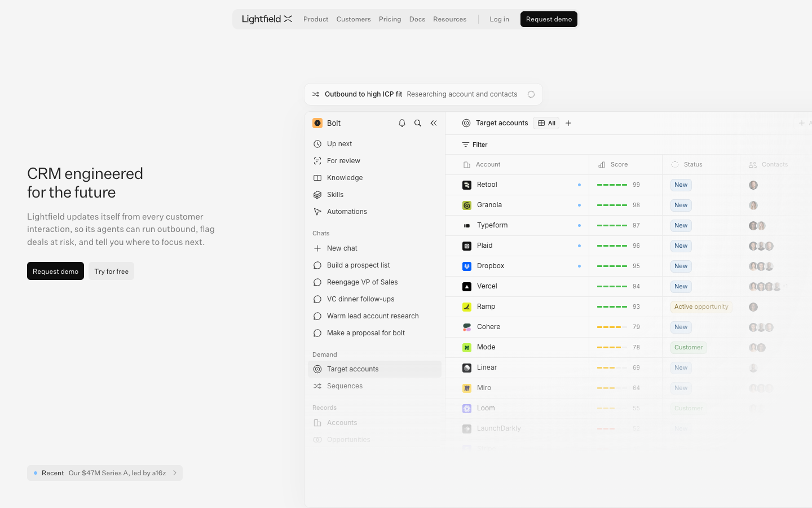812x508 pixels.
Task: Start a New chat
Action: pyautogui.click(x=374, y=248)
